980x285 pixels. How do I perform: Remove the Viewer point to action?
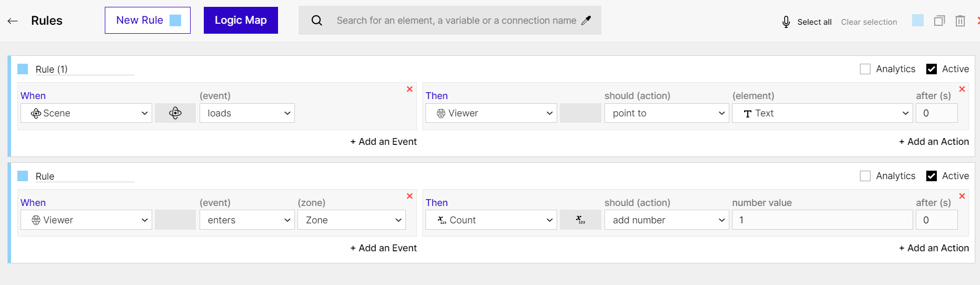[962, 89]
